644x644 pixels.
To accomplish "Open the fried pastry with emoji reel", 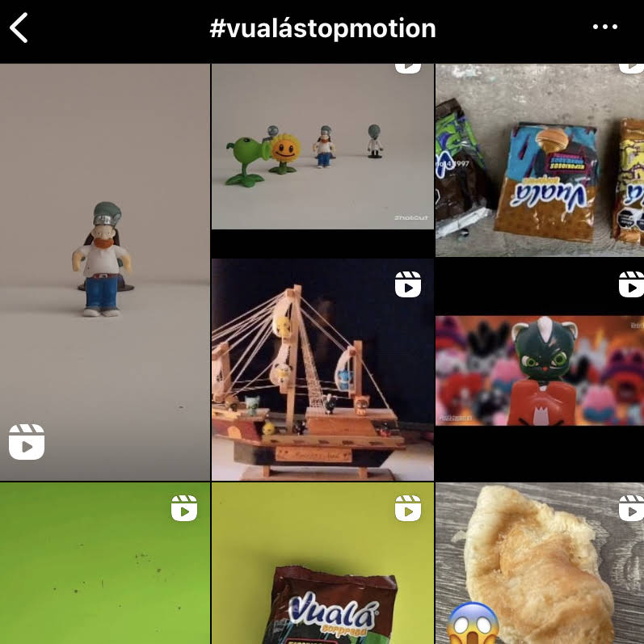I will pyautogui.click(x=540, y=563).
